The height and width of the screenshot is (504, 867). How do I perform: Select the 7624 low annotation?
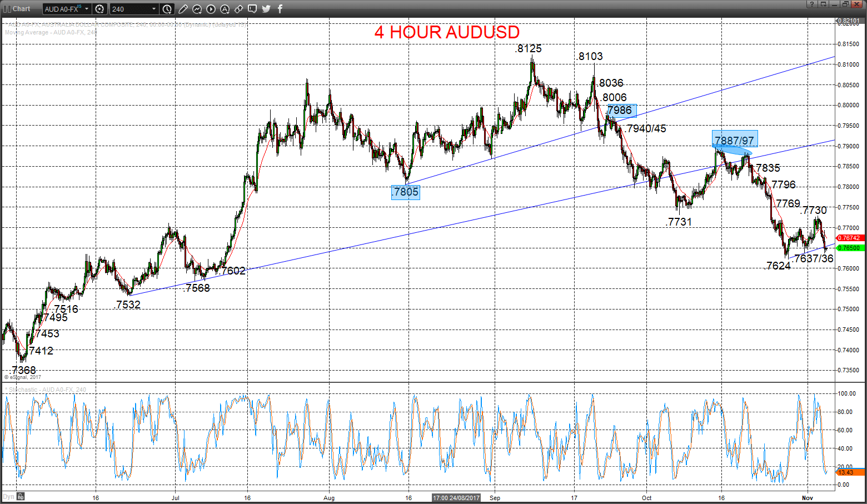778,266
